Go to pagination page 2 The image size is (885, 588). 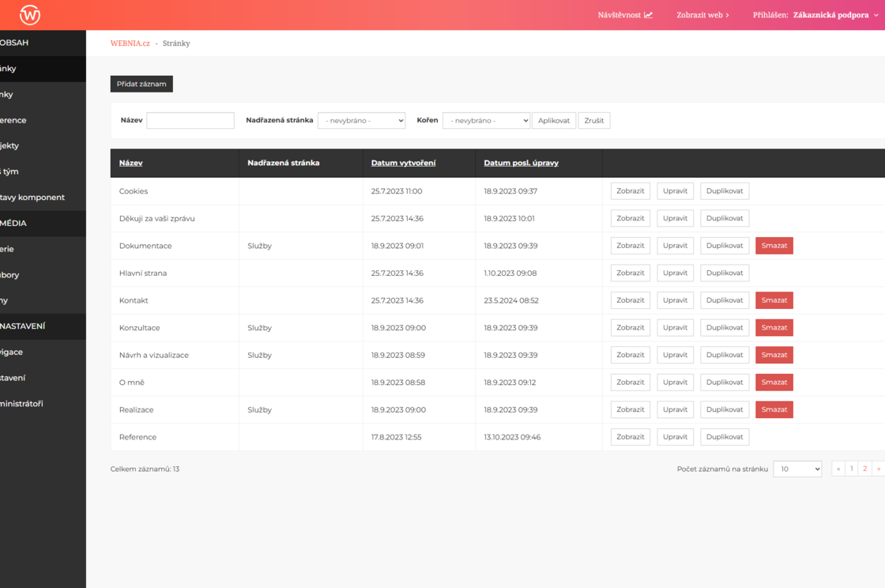864,469
